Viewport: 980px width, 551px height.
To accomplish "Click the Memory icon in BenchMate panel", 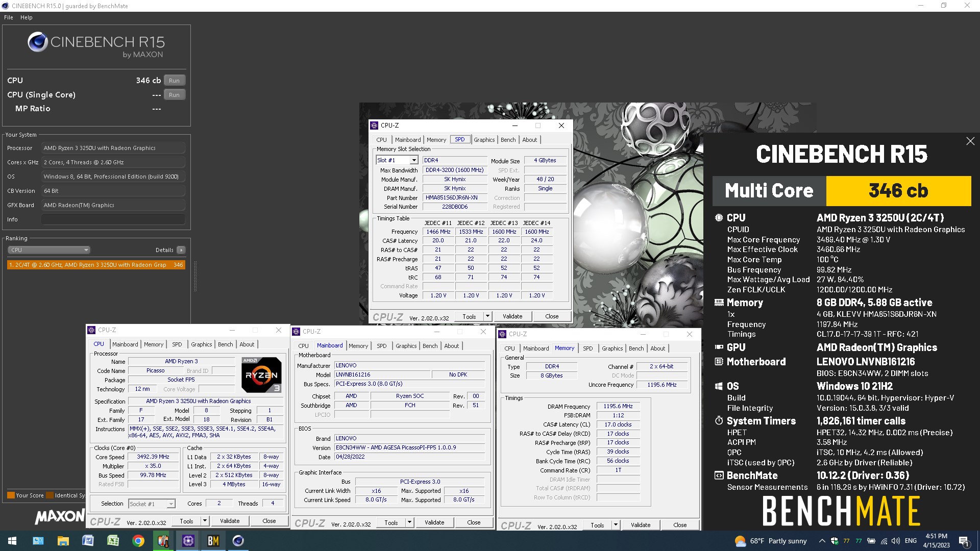I will (719, 303).
